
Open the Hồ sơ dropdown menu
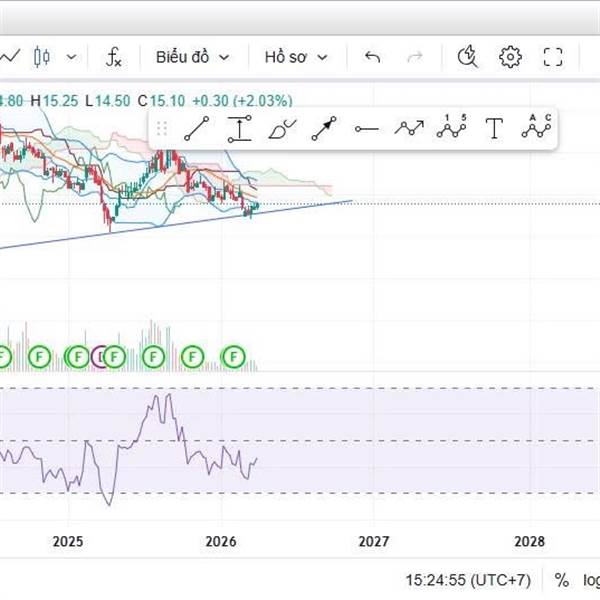click(296, 57)
